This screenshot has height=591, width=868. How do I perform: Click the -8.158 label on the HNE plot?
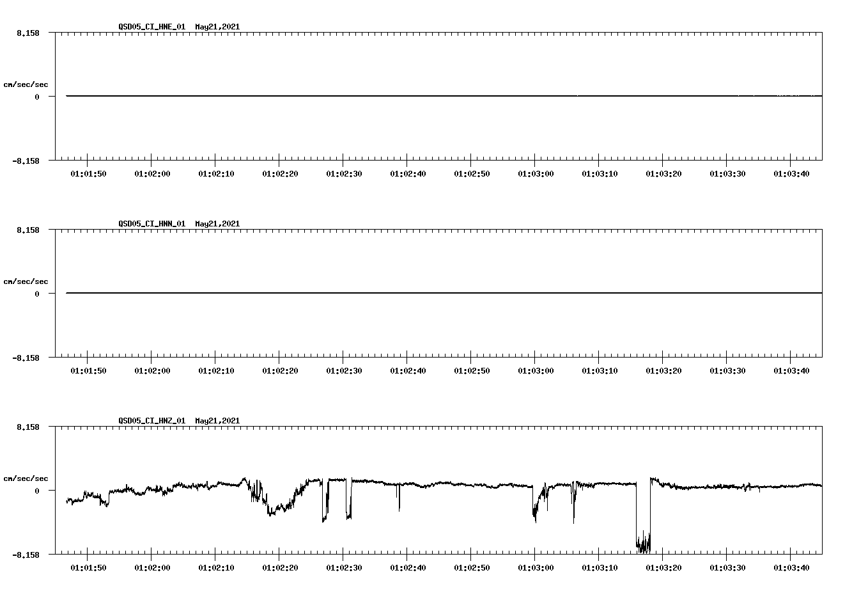[x=26, y=162]
